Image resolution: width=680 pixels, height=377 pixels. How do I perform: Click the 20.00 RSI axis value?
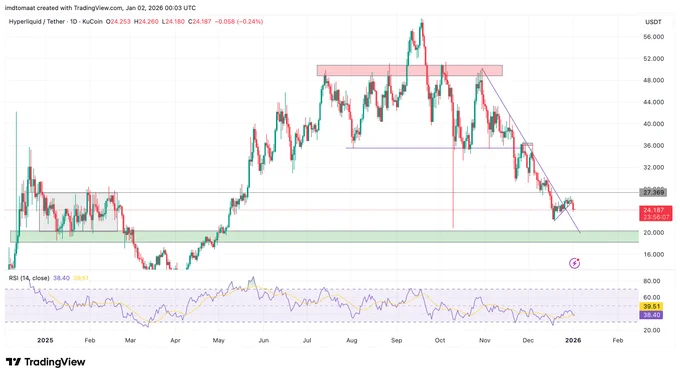point(652,330)
